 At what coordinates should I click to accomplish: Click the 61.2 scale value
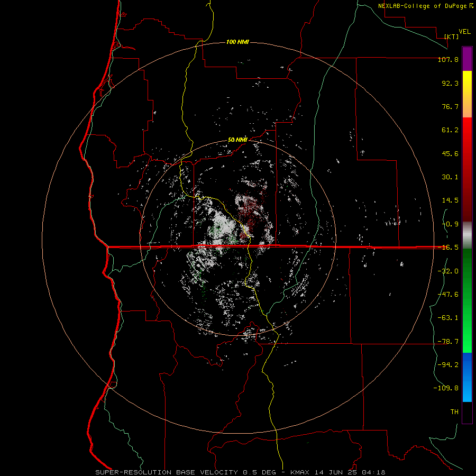[x=450, y=130]
